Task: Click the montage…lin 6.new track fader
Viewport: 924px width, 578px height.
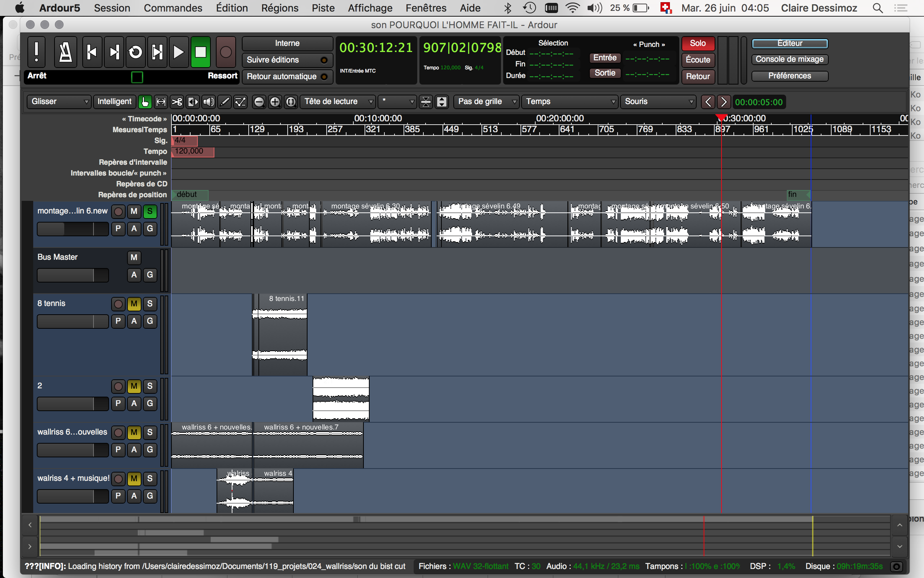Action: [73, 229]
